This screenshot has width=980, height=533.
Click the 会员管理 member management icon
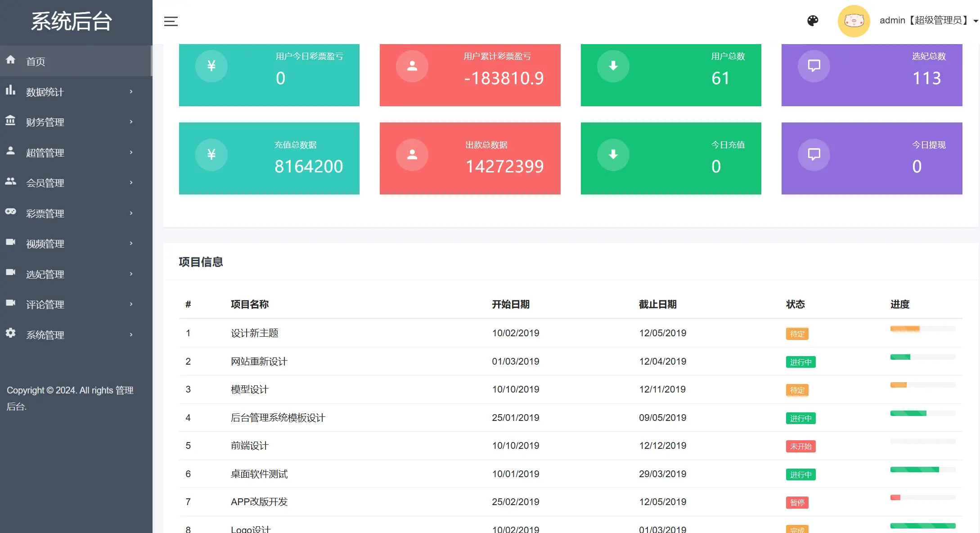(11, 183)
